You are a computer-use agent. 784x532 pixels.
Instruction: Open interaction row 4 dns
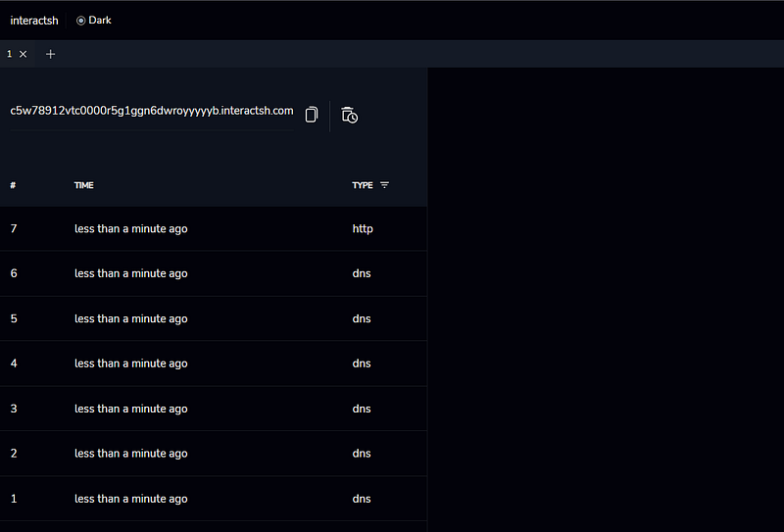(214, 363)
